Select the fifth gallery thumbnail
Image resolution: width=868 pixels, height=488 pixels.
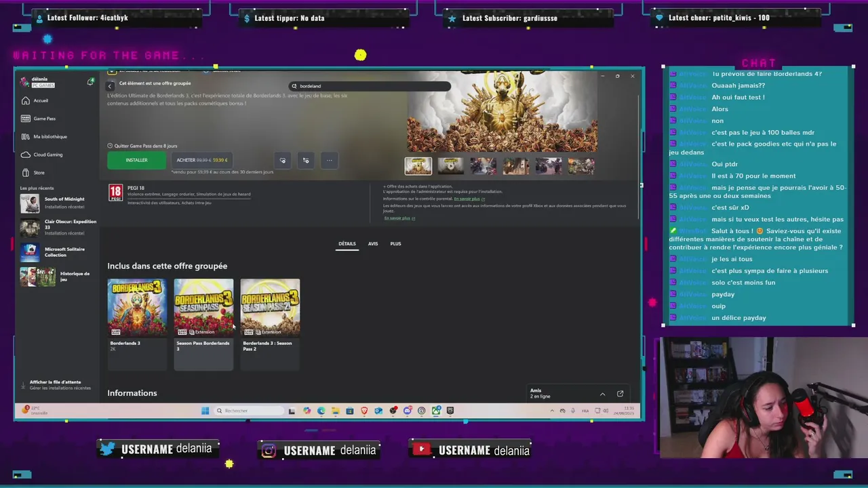[548, 166]
